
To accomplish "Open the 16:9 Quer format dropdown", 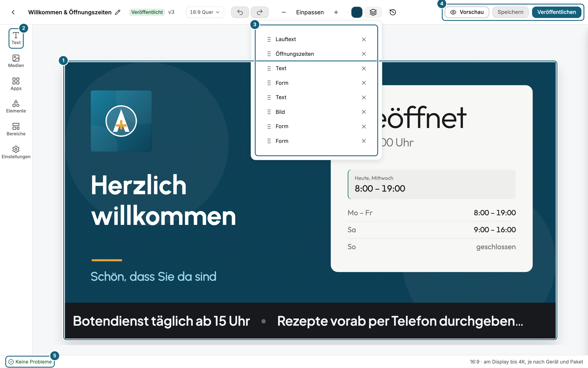I will pos(205,12).
